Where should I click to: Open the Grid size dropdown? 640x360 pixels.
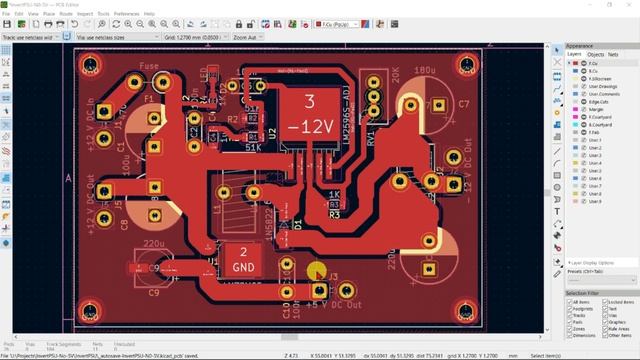click(196, 37)
